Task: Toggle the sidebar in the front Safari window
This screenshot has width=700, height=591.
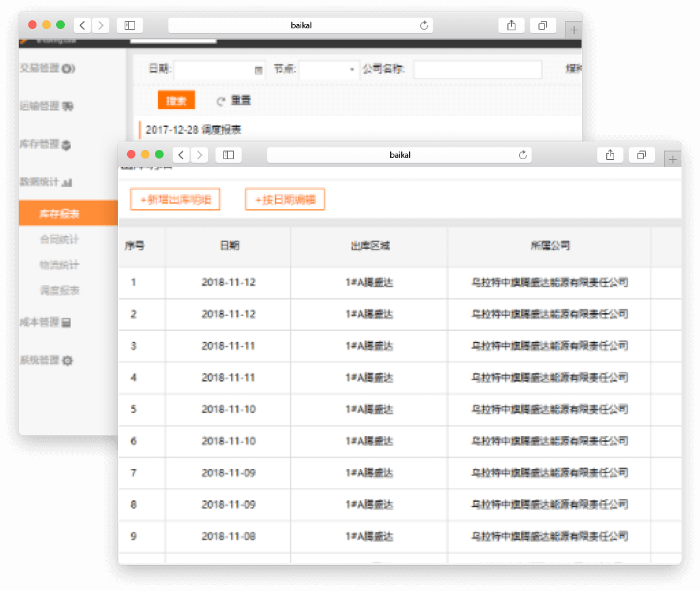Action: (228, 155)
